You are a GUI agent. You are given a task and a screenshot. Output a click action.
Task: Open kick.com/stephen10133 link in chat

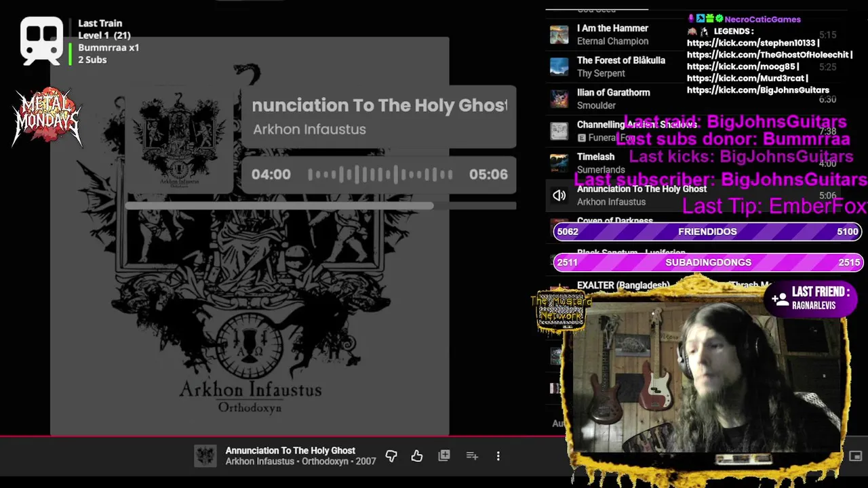(751, 43)
